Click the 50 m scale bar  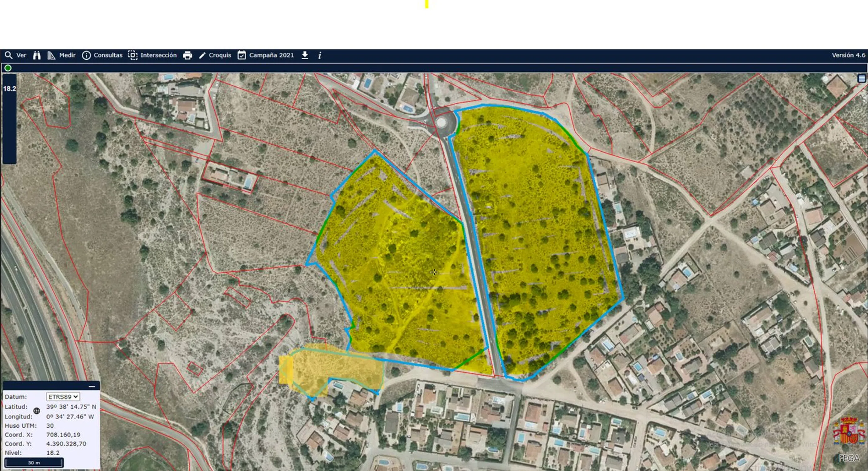click(x=34, y=462)
